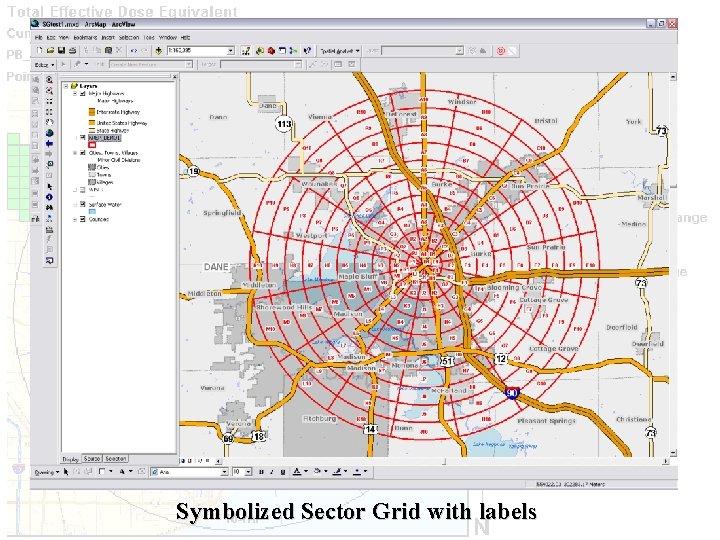The height and width of the screenshot is (540, 720).
Task: Open the Editor Toolbar icon next to scale box
Action: point(246,51)
